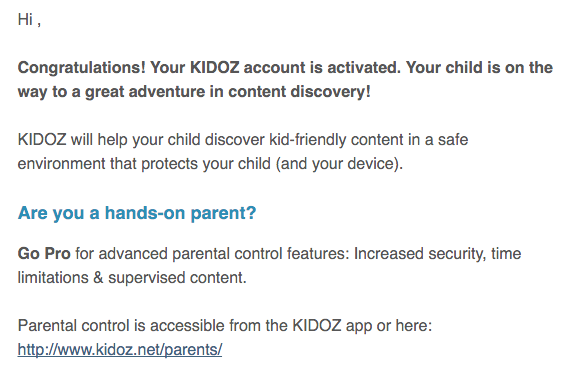
Task: Click the bold 'Go Pro' text
Action: tap(44, 254)
